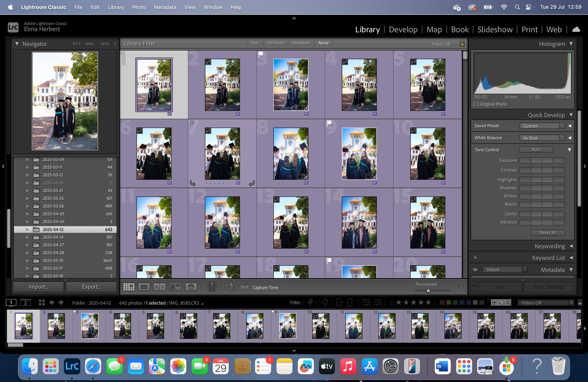
Task: Open People view face icon
Action: point(191,287)
